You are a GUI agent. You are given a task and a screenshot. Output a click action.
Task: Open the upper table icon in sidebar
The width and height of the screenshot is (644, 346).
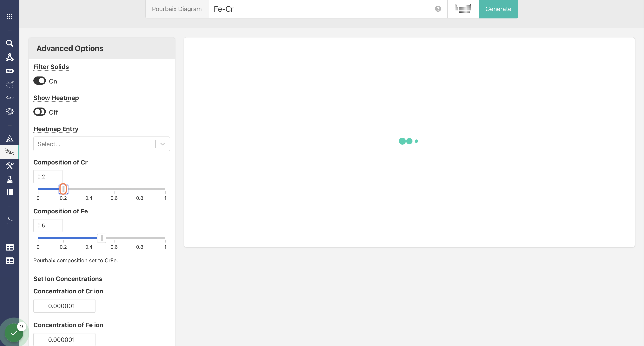(x=10, y=247)
